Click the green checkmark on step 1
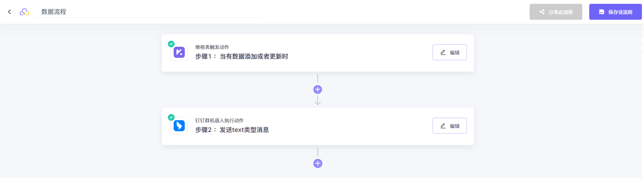Image resolution: width=644 pixels, height=178 pixels. [171, 44]
